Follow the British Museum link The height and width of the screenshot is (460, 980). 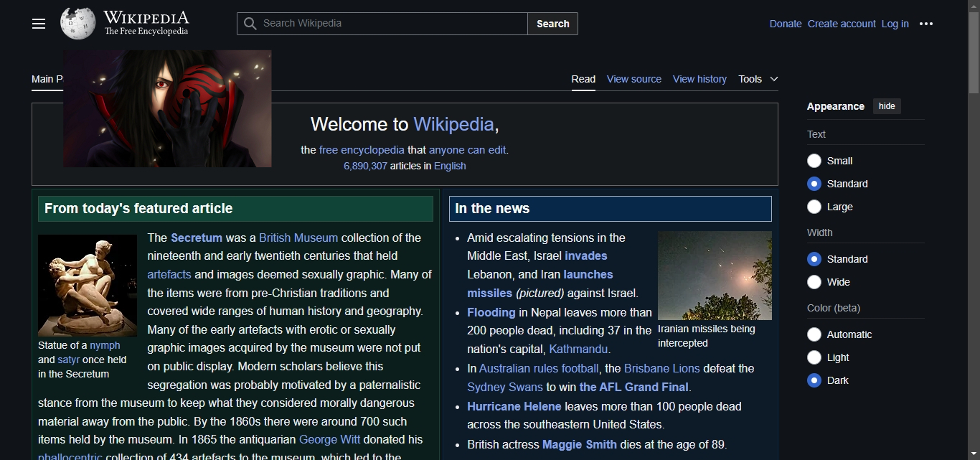coord(298,238)
